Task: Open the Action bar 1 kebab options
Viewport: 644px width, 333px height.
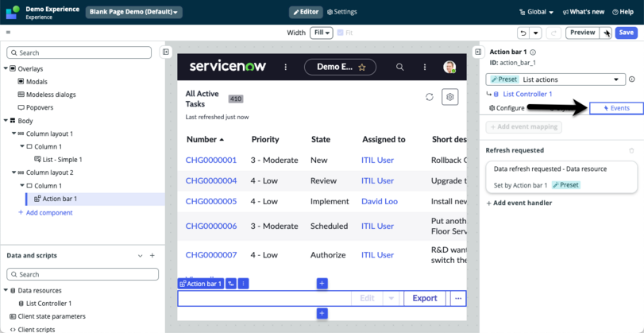Action: [x=244, y=284]
